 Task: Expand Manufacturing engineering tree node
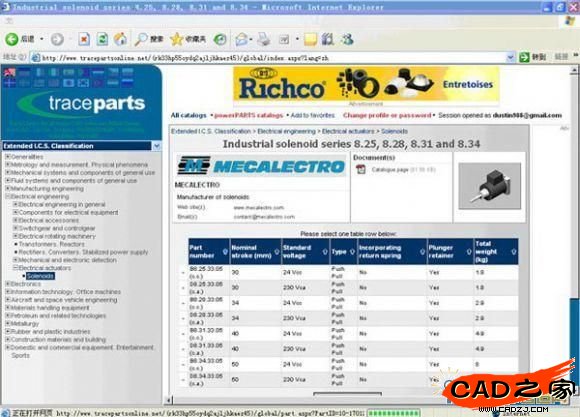[x=7, y=189]
